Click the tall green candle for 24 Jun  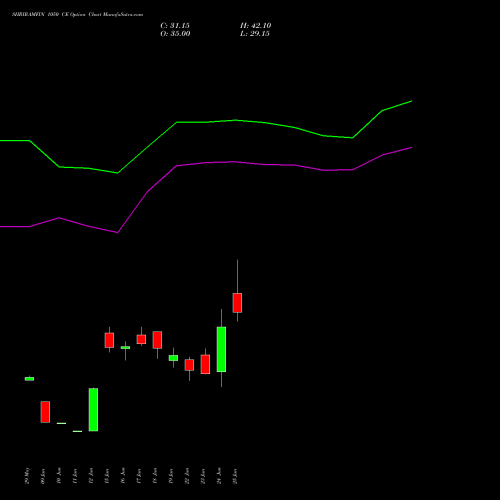click(221, 349)
